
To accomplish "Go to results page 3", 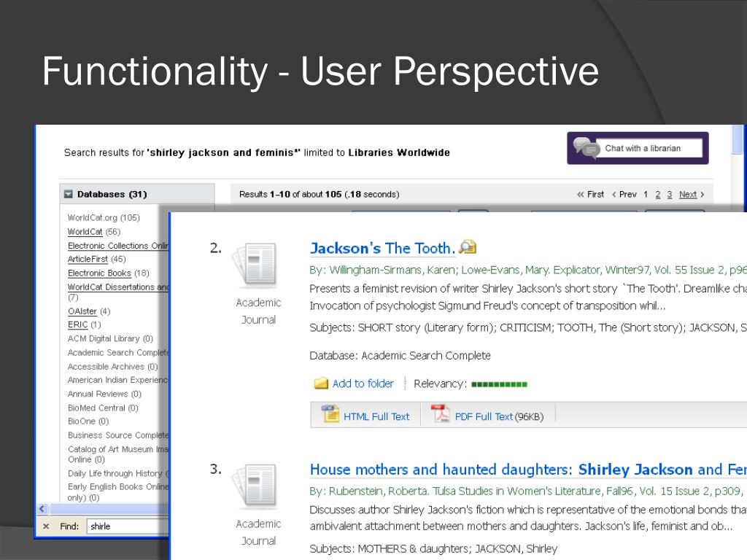I will [x=670, y=194].
